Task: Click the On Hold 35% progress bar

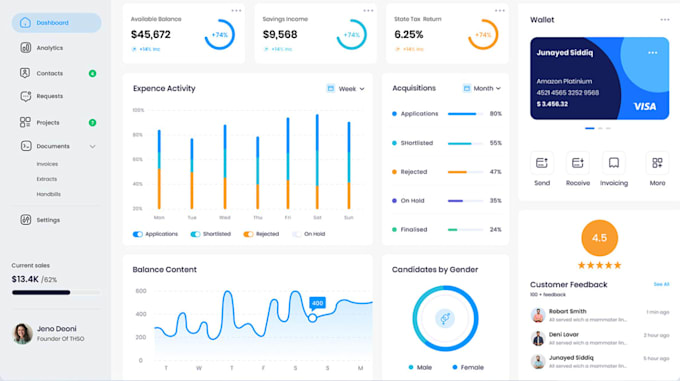Action: coord(465,201)
